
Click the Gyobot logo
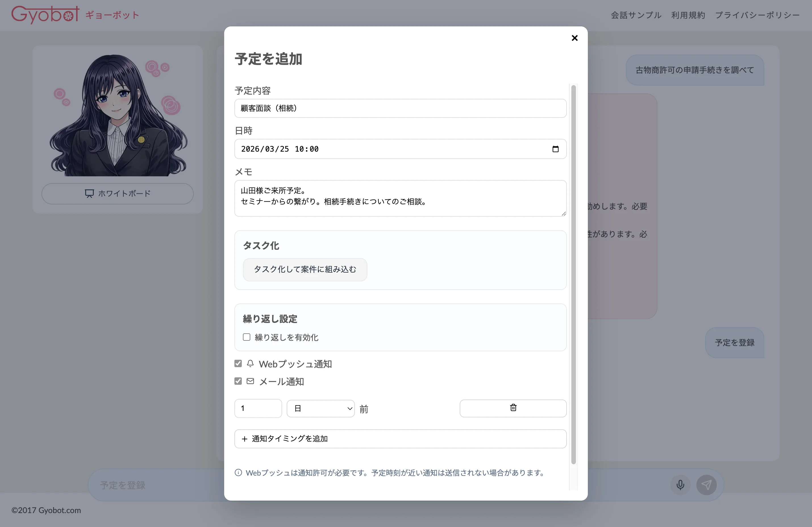point(45,15)
